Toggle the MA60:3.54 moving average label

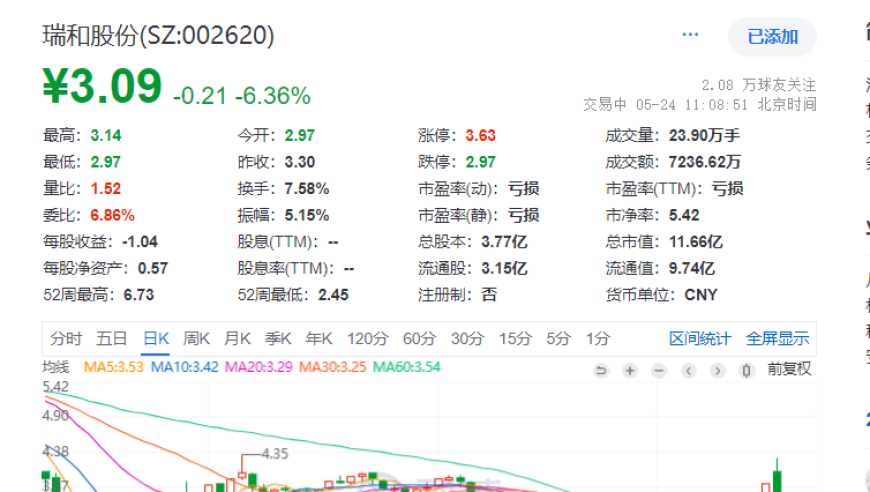click(x=407, y=367)
